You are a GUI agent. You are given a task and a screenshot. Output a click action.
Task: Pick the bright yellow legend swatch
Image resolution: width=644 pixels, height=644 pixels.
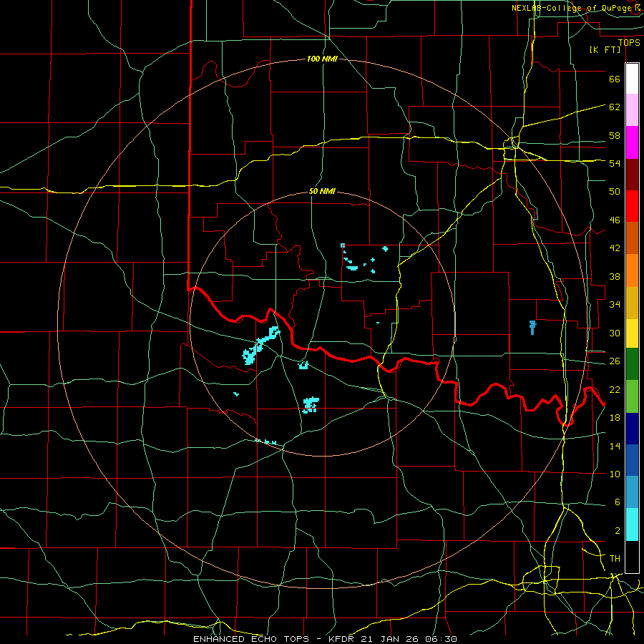coord(632,333)
